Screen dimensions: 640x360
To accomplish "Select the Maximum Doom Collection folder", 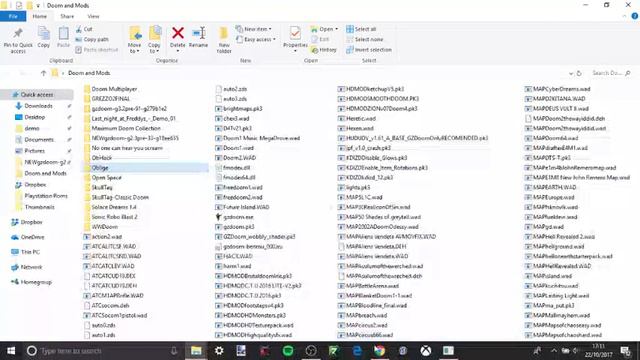I will [122, 128].
